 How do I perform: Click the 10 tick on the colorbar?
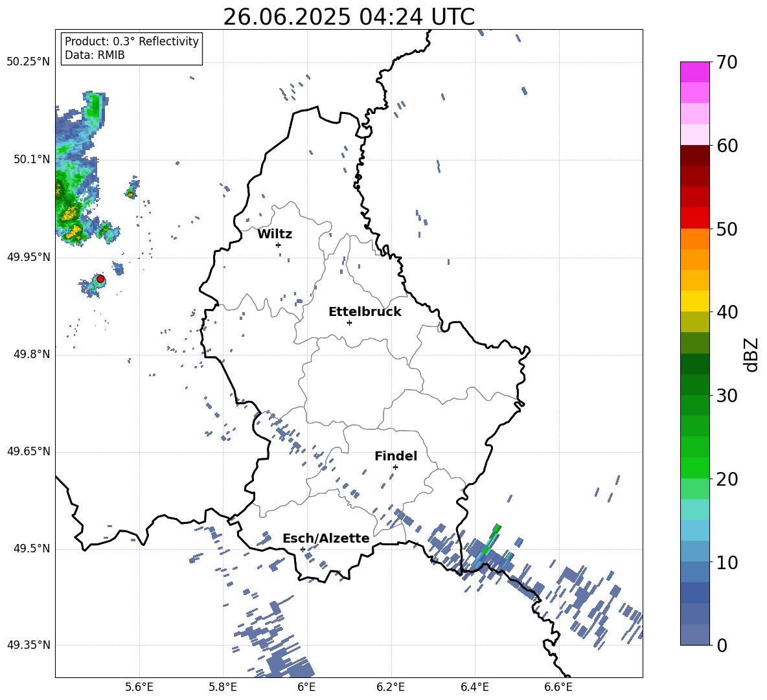point(727,562)
